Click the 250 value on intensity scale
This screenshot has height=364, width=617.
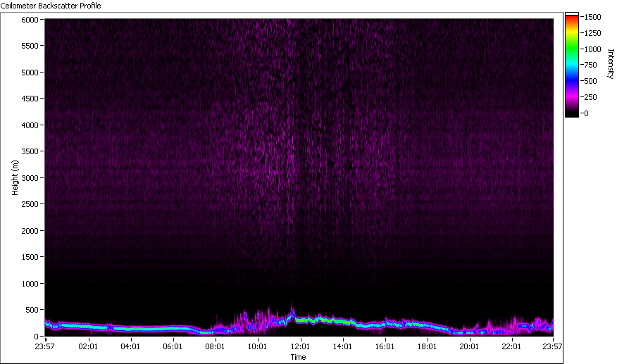(591, 97)
